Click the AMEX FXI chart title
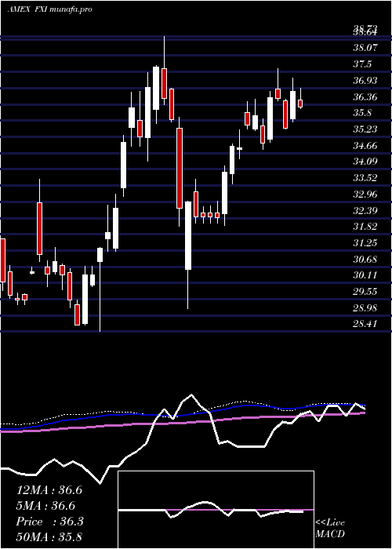The width and height of the screenshot is (392, 549). point(49,9)
